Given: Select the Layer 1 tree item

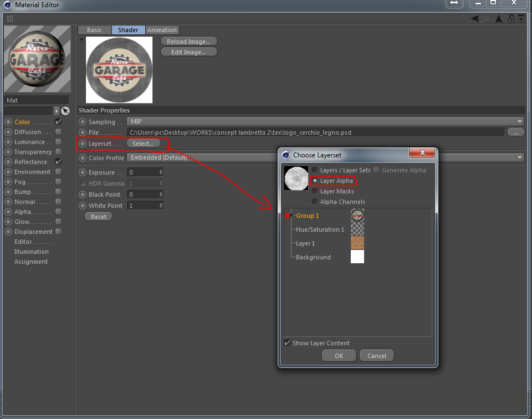Looking at the screenshot, I should 305,244.
